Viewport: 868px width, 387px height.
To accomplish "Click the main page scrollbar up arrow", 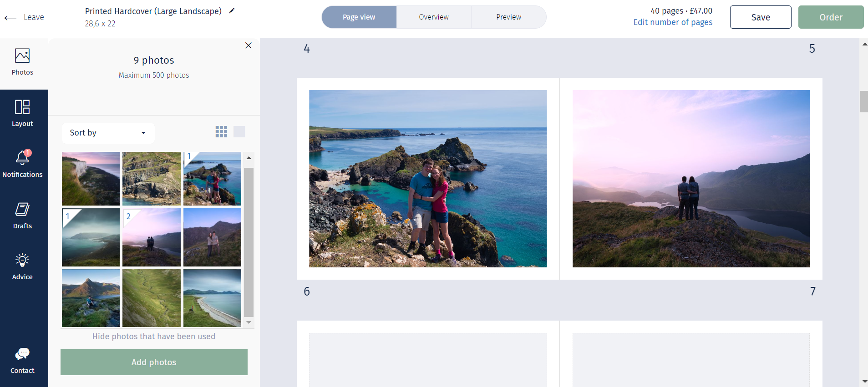I will [x=864, y=44].
